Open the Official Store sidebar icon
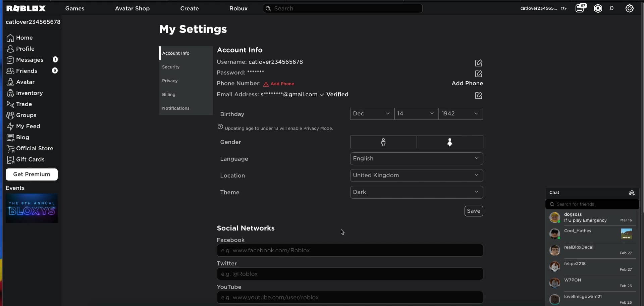 (x=11, y=148)
